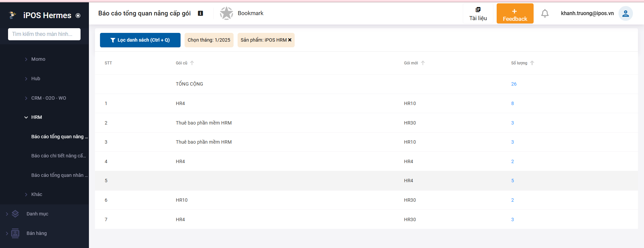Select HR30 new package in row 2
This screenshot has height=248, width=644.
tap(410, 123)
